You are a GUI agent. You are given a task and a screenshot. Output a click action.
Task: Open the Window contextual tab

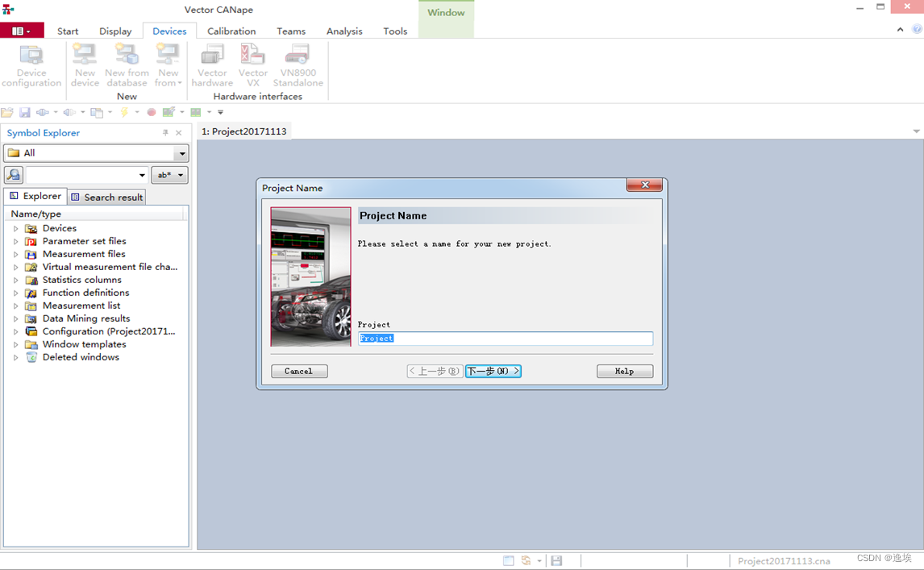click(446, 12)
